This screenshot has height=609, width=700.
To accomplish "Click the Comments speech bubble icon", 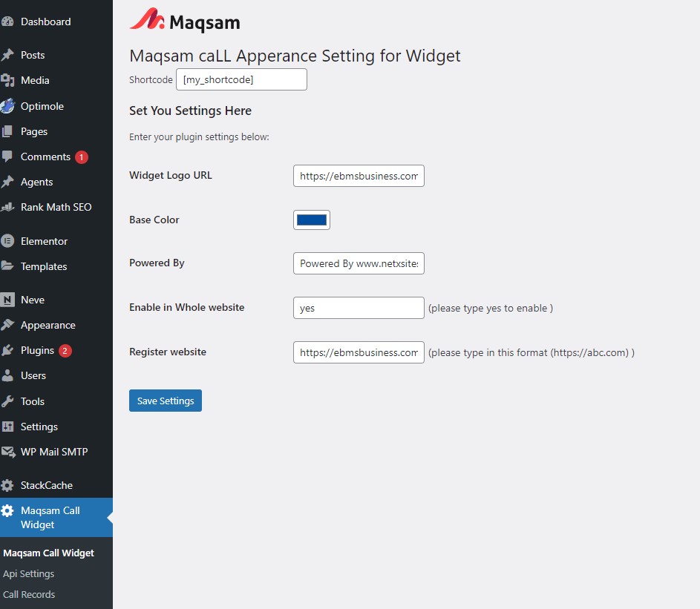I will coord(7,157).
